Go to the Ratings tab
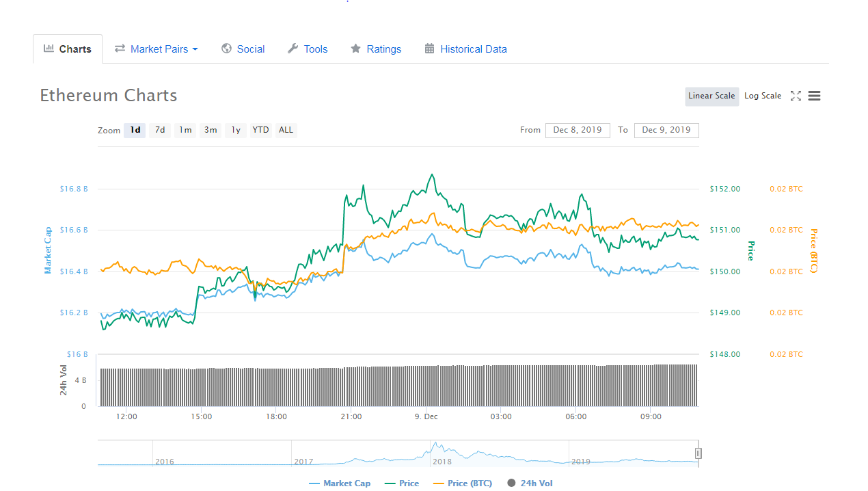The width and height of the screenshot is (868, 491). coord(376,49)
